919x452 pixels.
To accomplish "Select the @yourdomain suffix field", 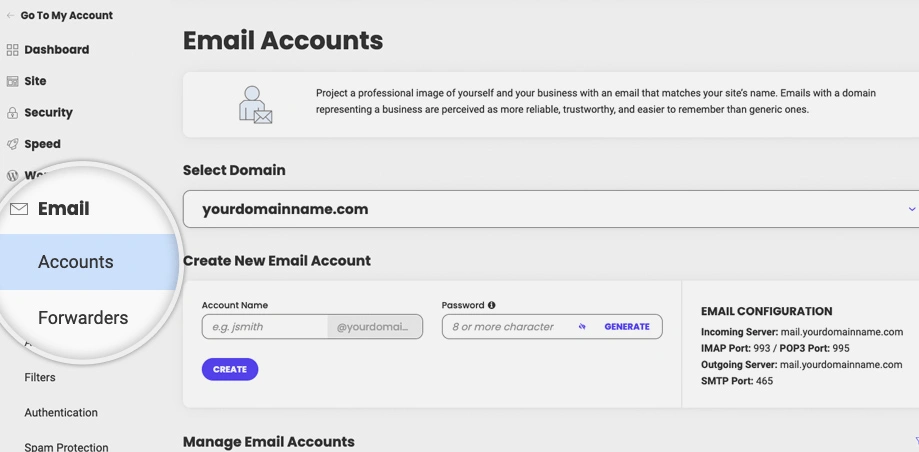I will click(374, 327).
